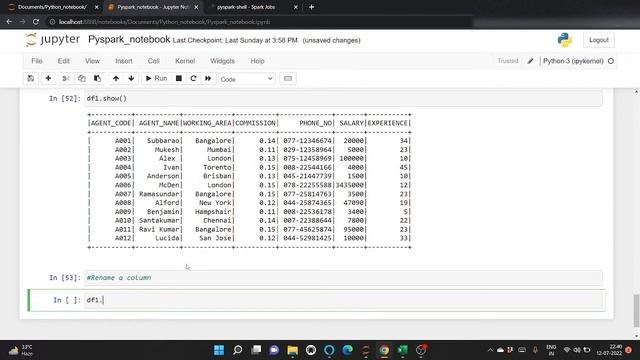Viewport: 640px width, 360px height.
Task: Open Windows Start menu
Action: [x=219, y=350]
